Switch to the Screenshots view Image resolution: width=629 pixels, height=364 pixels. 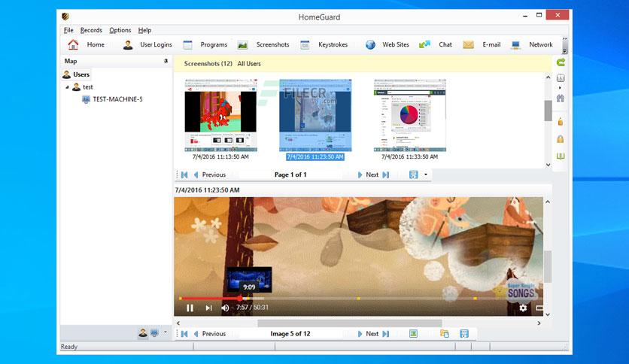click(263, 44)
